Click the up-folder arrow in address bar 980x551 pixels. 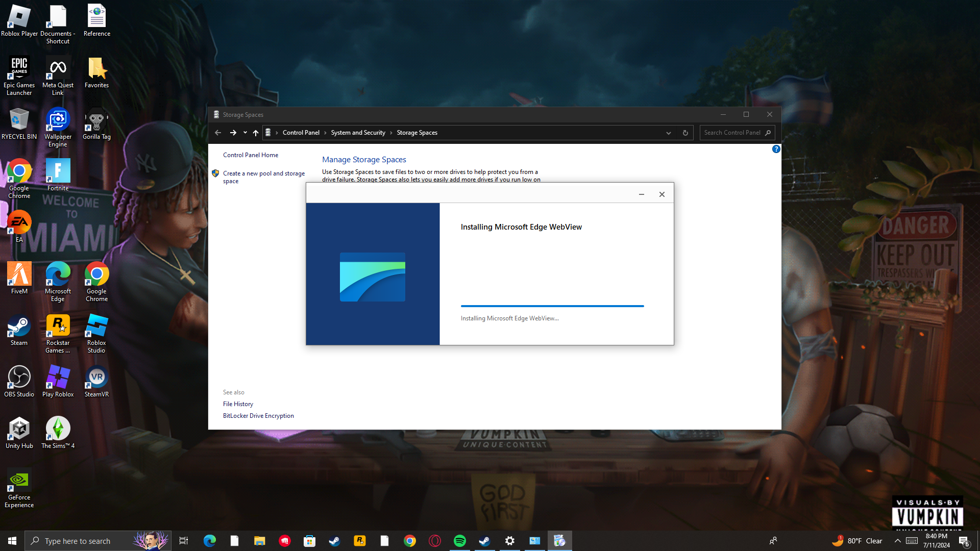point(256,133)
